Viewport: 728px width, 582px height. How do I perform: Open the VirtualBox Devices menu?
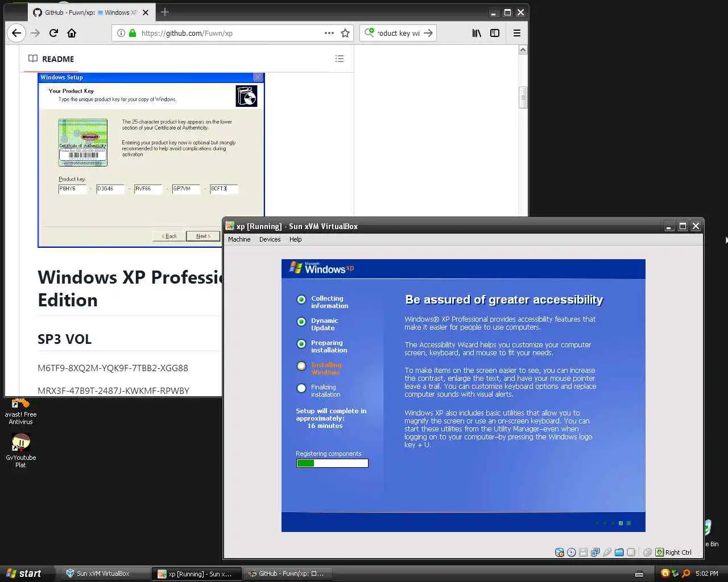point(270,239)
